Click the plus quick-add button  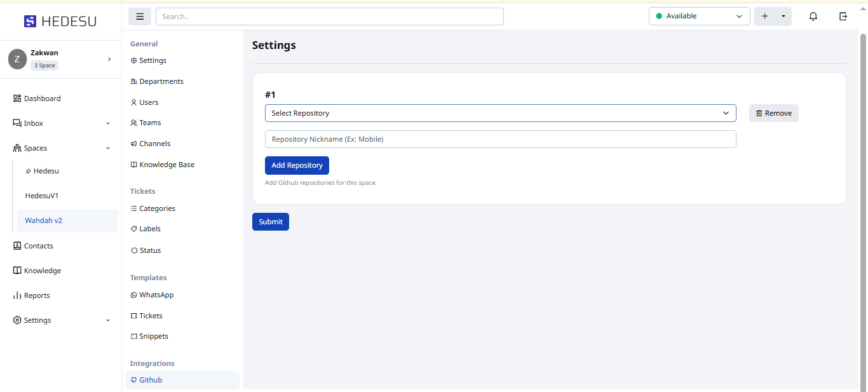[764, 17]
